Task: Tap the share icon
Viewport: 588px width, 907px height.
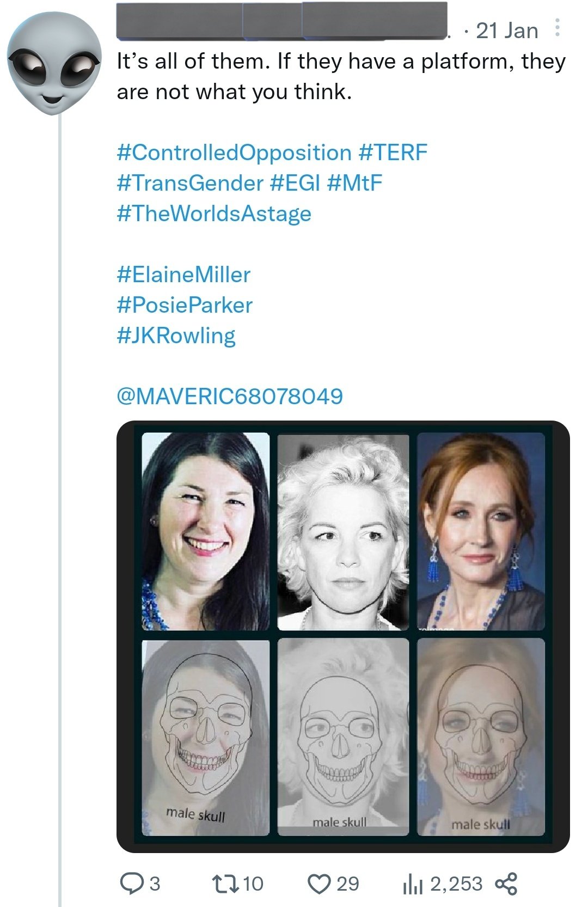Action: click(x=506, y=884)
